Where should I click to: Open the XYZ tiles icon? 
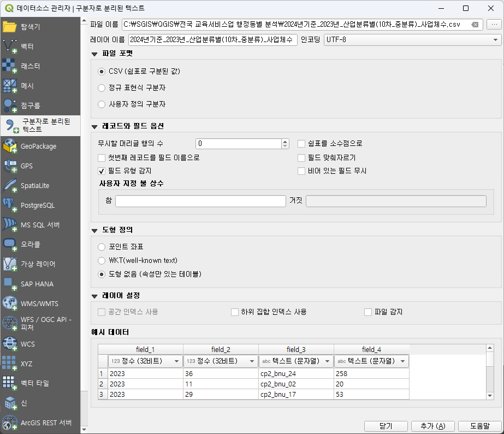tap(10, 363)
